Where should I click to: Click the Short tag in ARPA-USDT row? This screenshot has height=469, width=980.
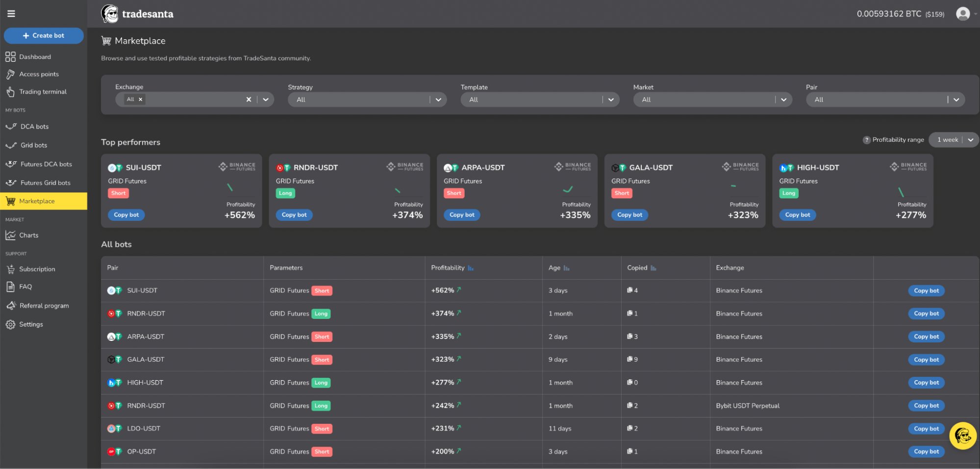click(322, 337)
